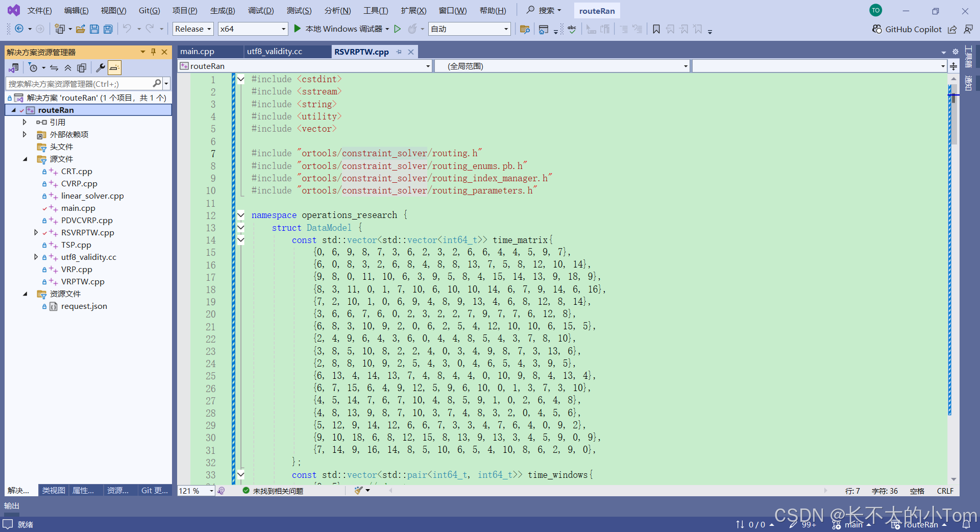Pin the Solution Explorer panel
980x532 pixels.
(x=153, y=52)
